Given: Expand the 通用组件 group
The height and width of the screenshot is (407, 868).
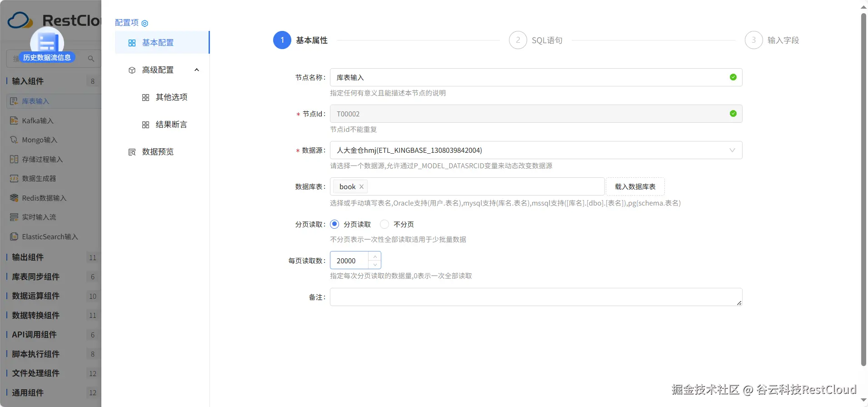Looking at the screenshot, I should click(x=51, y=392).
